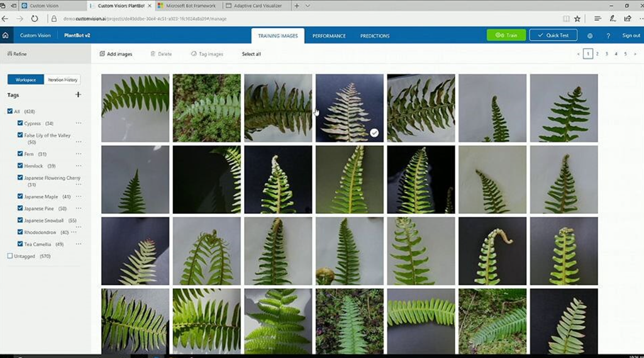The height and width of the screenshot is (358, 644).
Task: Go to page 5 of images
Action: tap(626, 54)
